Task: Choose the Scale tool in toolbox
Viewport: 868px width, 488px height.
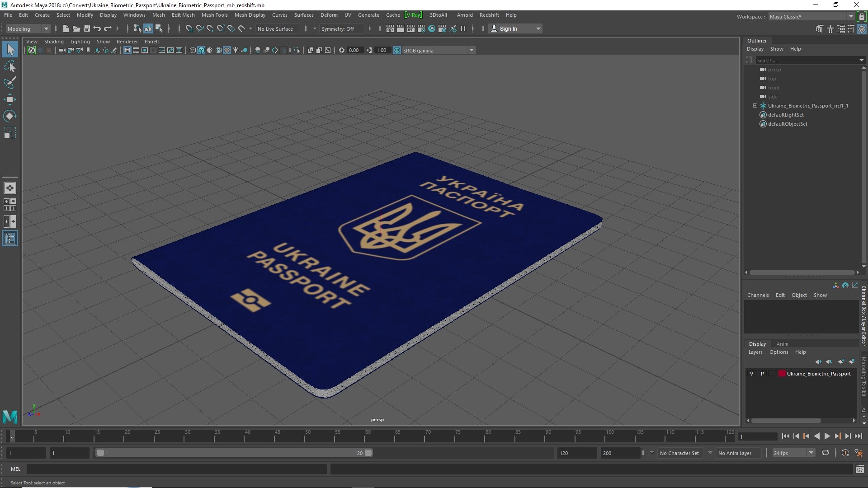Action: [x=10, y=133]
